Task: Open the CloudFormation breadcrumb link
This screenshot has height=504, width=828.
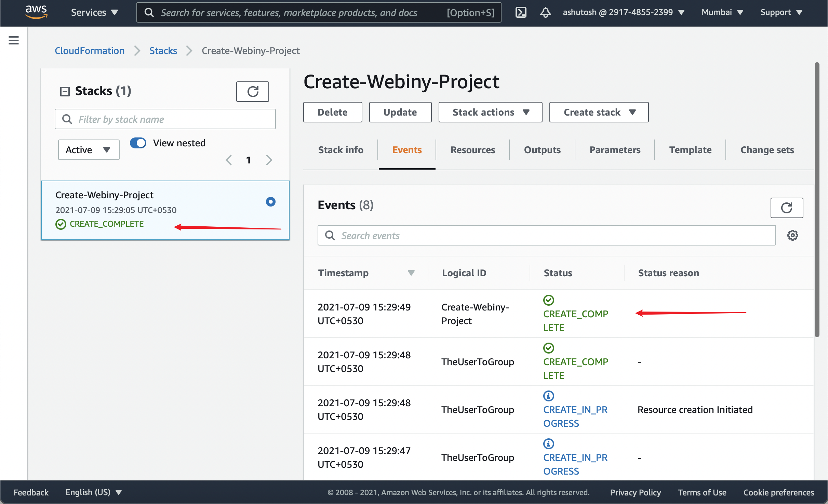Action: tap(90, 51)
